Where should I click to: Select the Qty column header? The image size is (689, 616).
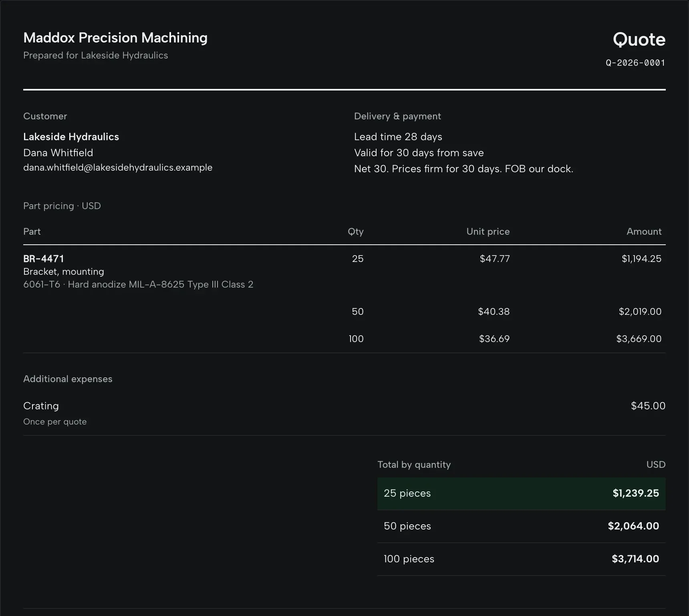coord(356,232)
